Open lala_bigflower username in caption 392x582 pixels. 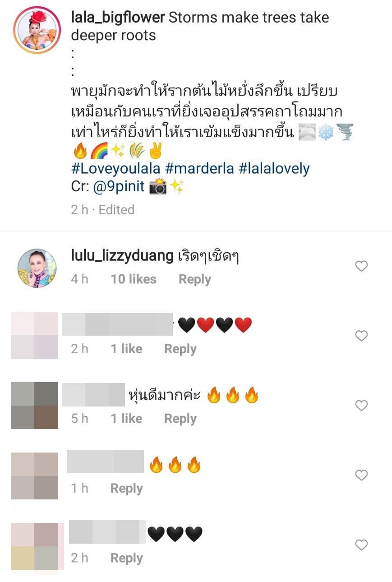click(x=118, y=18)
